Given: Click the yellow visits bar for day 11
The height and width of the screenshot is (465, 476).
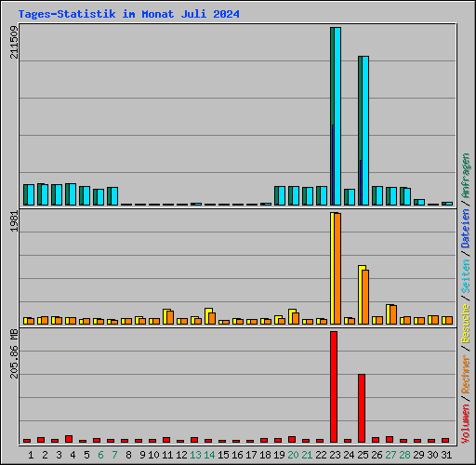Looking at the screenshot, I should (x=165, y=317).
